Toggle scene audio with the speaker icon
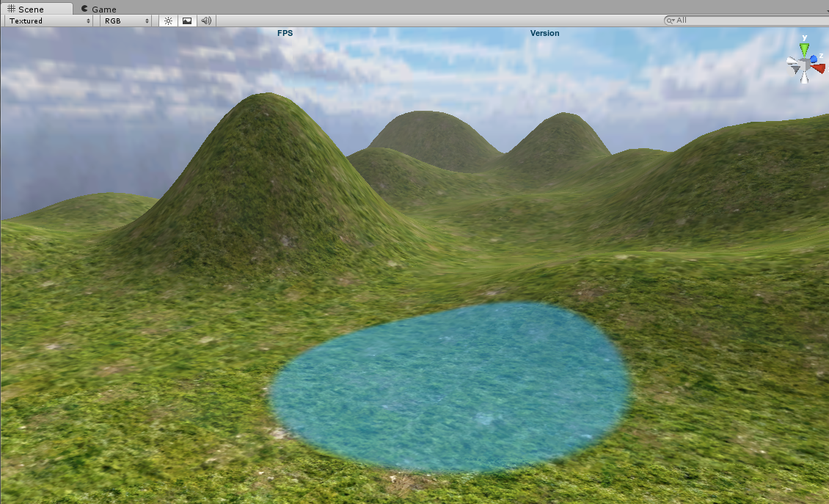This screenshot has width=829, height=504. click(x=206, y=21)
